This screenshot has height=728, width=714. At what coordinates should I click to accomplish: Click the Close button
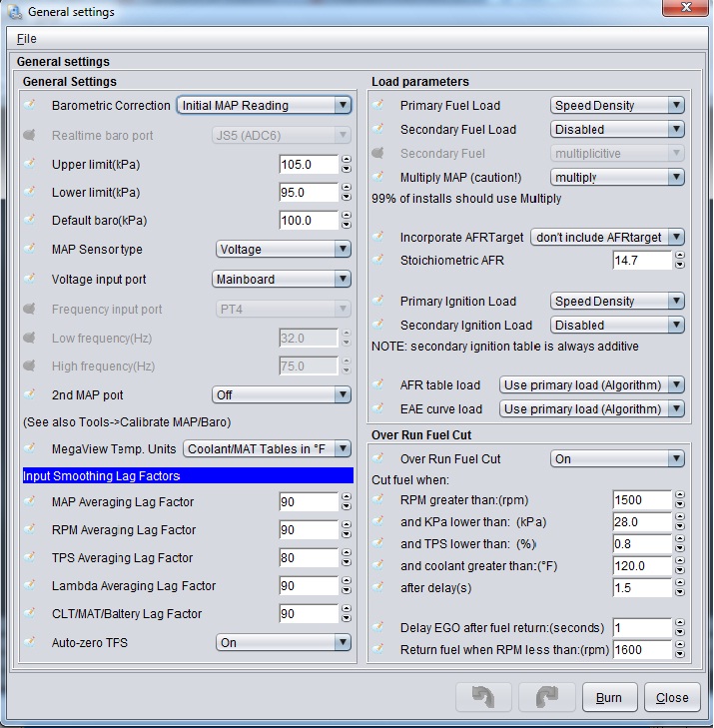672,697
